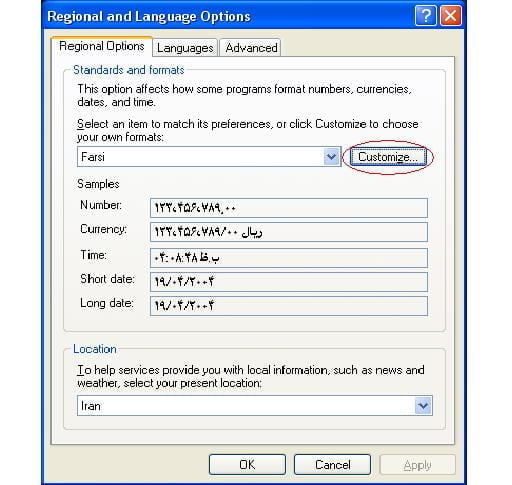Click the Standards and formats group label

click(x=129, y=70)
